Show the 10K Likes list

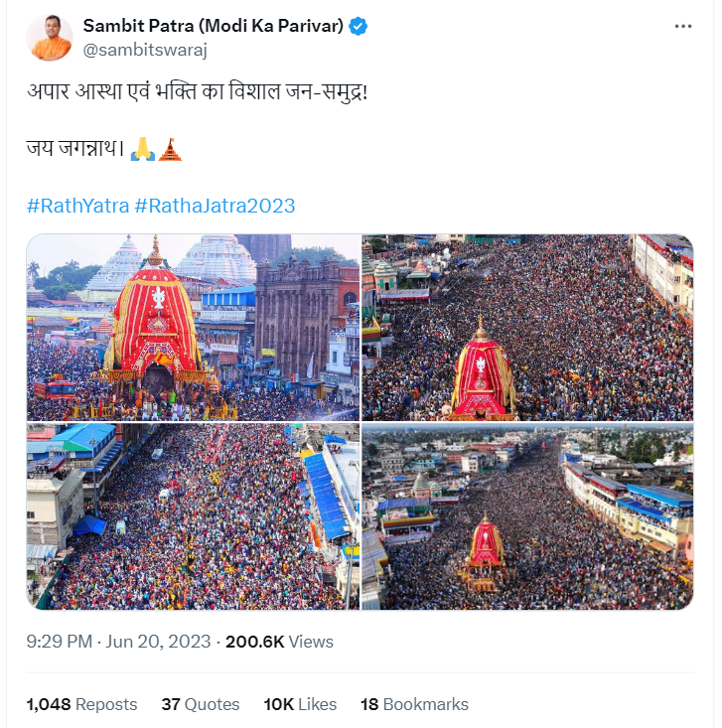click(x=300, y=704)
